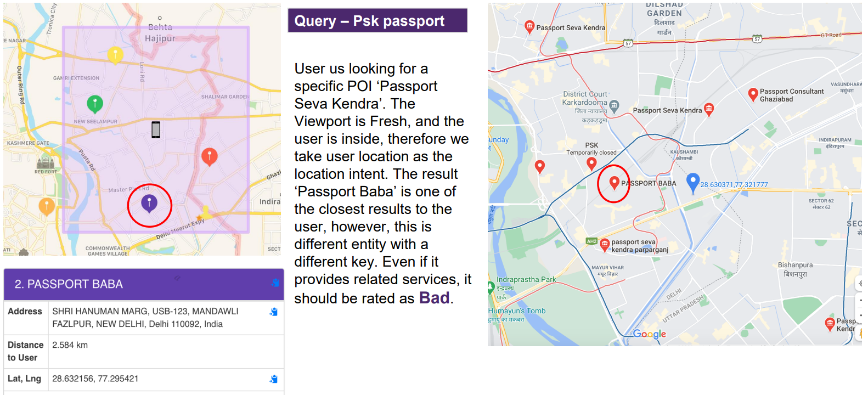Click the PASSPORT BABA pin on Google map

(615, 183)
